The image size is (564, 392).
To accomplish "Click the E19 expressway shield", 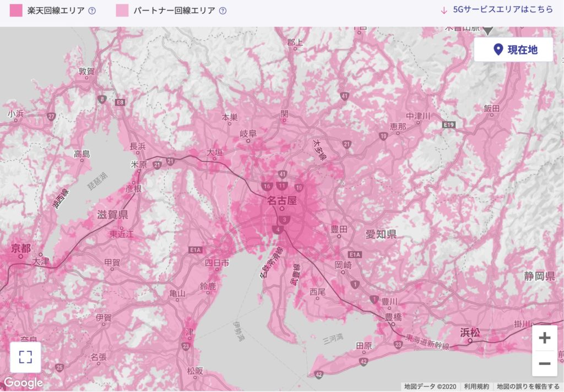I will pyautogui.click(x=449, y=125).
